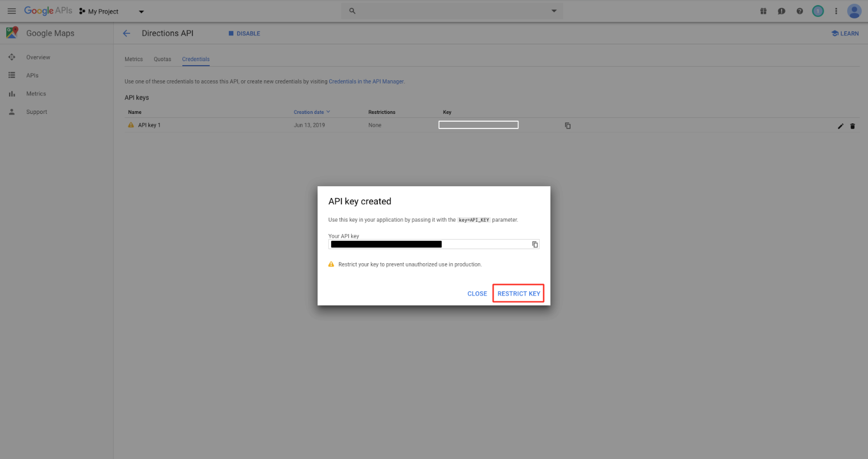Click CLOSE in API key dialog
Image resolution: width=868 pixels, height=459 pixels.
pos(477,293)
